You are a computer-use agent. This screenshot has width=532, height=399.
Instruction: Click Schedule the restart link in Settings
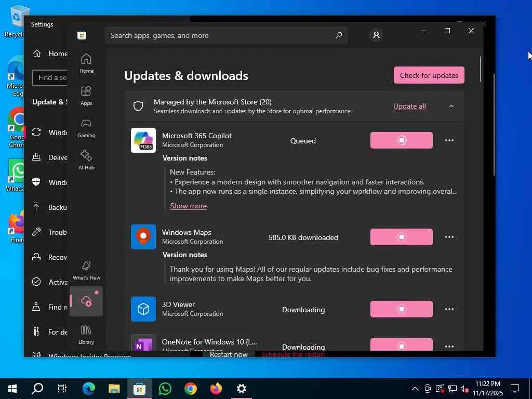point(293,354)
